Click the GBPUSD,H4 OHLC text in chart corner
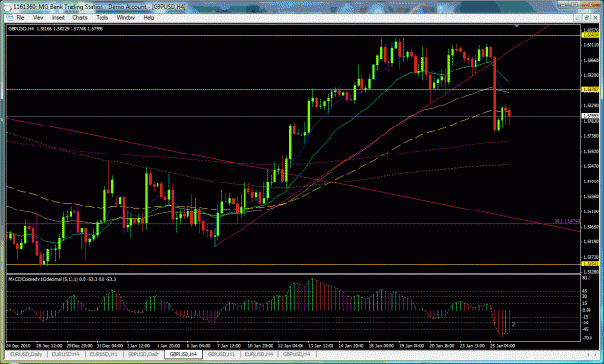 coord(55,28)
